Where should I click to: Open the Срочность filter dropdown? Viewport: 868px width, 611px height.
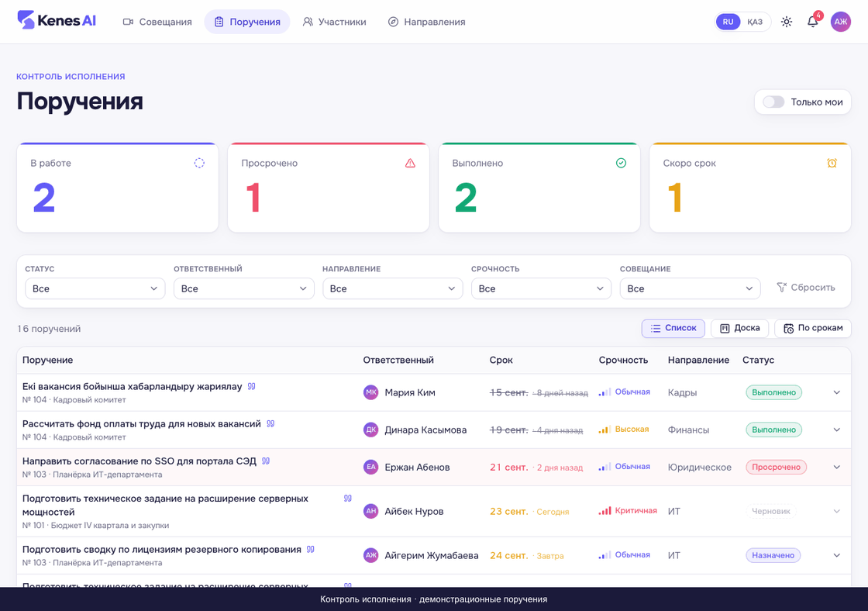(x=541, y=288)
